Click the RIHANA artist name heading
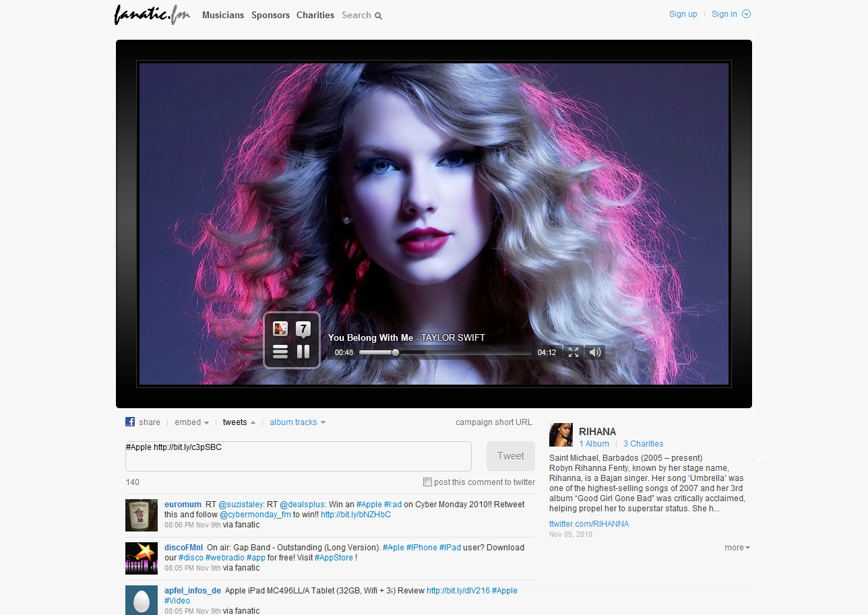This screenshot has width=868, height=615. 598,432
